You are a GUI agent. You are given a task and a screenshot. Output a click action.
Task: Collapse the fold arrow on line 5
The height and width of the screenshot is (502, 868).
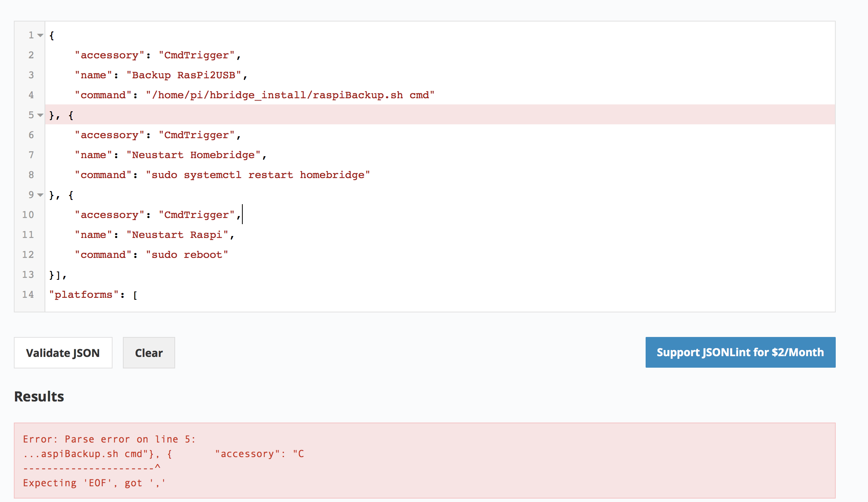[x=40, y=115]
